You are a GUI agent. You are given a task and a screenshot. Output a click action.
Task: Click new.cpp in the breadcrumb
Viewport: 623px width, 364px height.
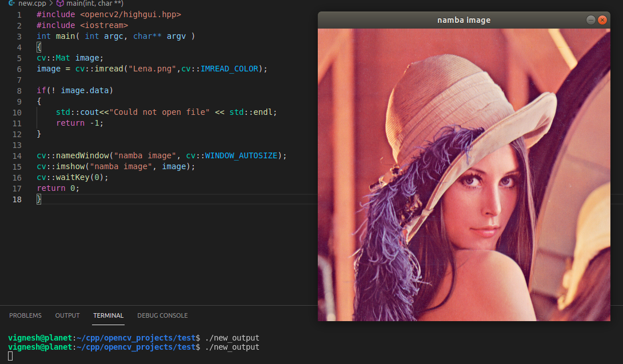(32, 3)
